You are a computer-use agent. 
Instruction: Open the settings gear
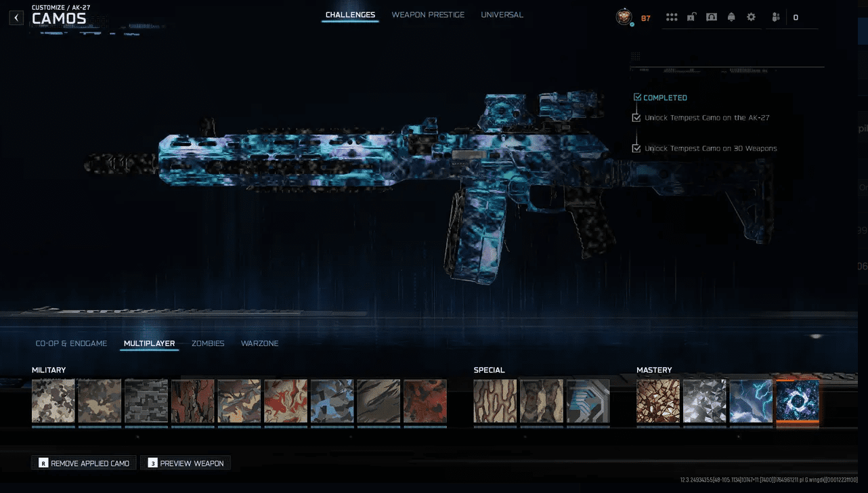tap(751, 18)
